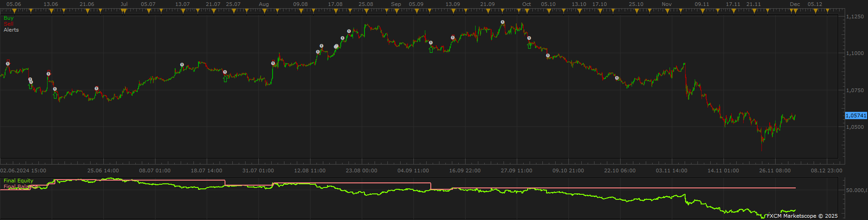Select the yellow triangle marker under 25.08
The width and height of the screenshot is (868, 220).
[366, 11]
